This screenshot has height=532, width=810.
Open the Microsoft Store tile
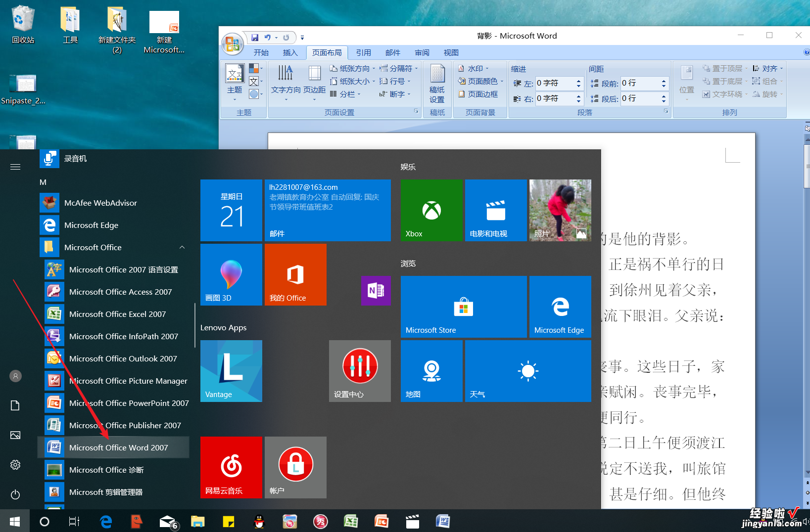[x=464, y=307]
